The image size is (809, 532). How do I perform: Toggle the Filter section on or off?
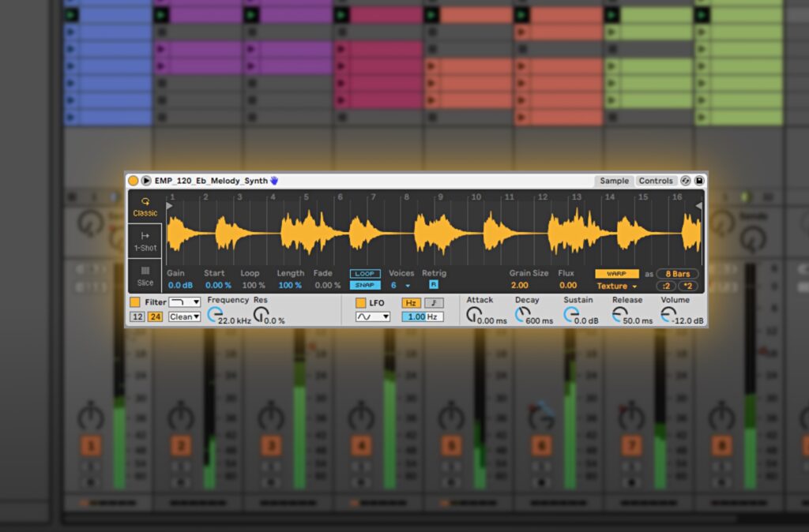(134, 302)
